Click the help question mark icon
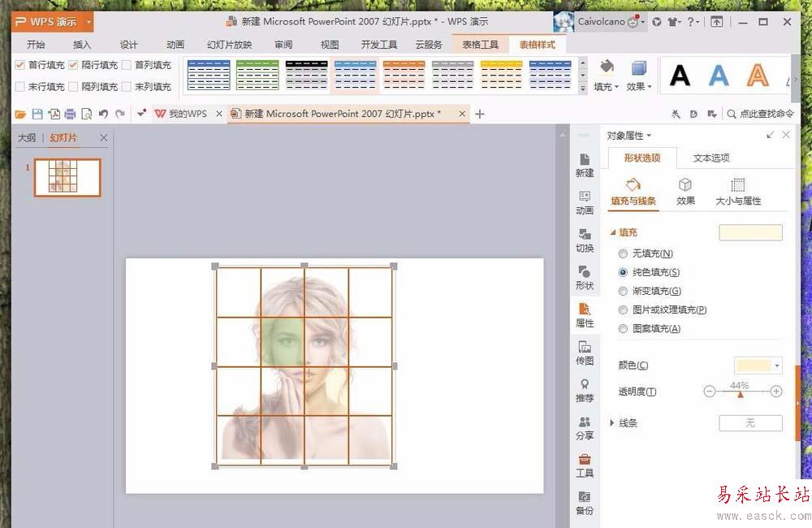The image size is (812, 528). (691, 22)
